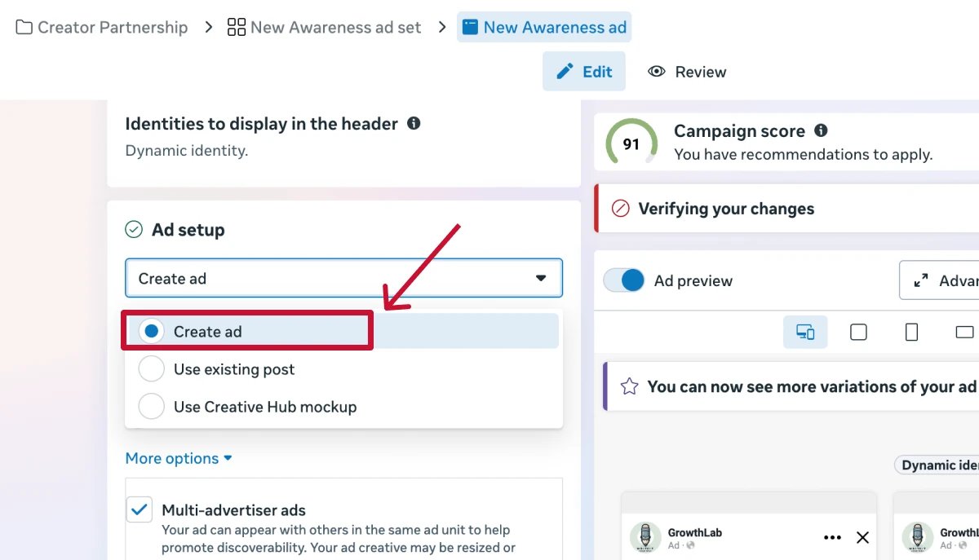The height and width of the screenshot is (560, 979).
Task: Expand More options
Action: pos(179,458)
